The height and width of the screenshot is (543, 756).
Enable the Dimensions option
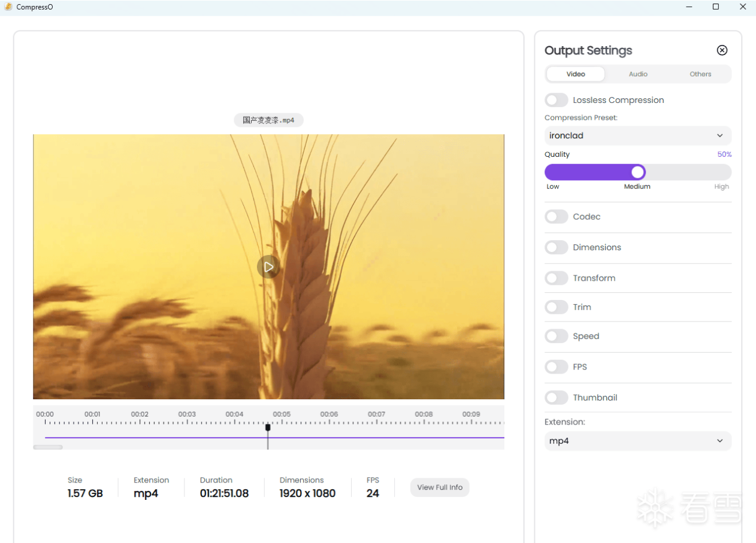(x=557, y=247)
